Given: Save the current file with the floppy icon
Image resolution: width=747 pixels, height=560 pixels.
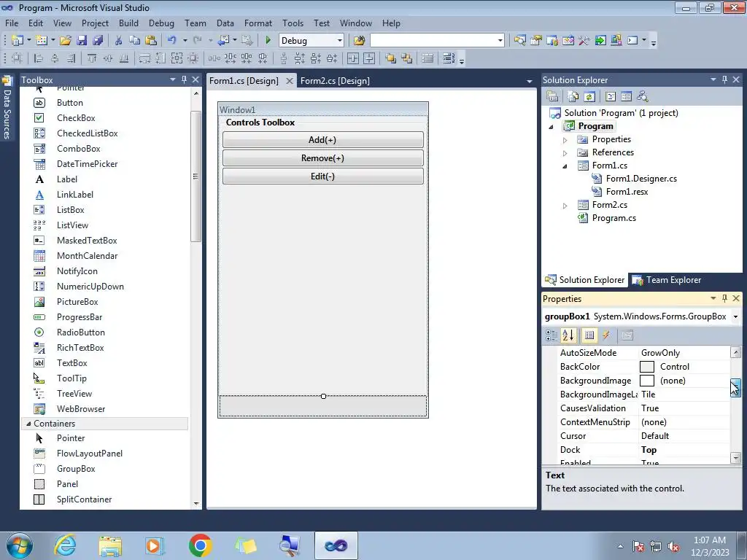Looking at the screenshot, I should point(82,41).
